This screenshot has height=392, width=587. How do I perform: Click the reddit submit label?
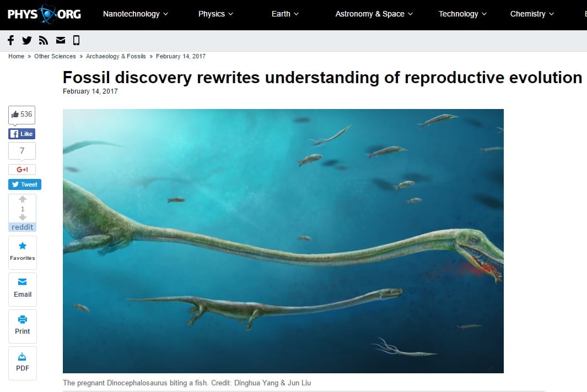[23, 227]
